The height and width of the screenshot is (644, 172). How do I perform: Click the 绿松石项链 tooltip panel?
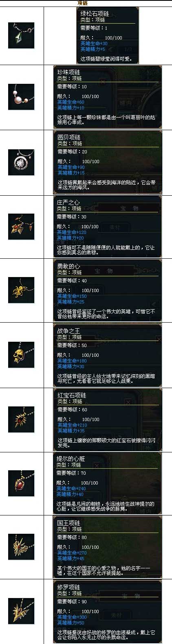(108, 35)
